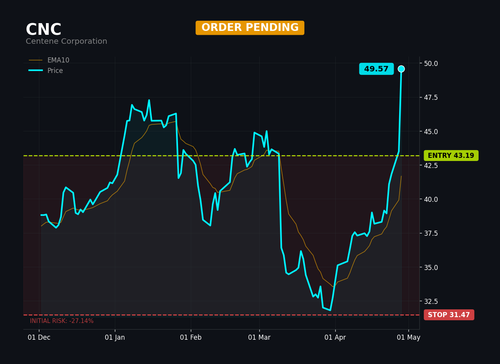
Task: Click the 37.5 y-axis tick label
Action: pyautogui.click(x=431, y=233)
